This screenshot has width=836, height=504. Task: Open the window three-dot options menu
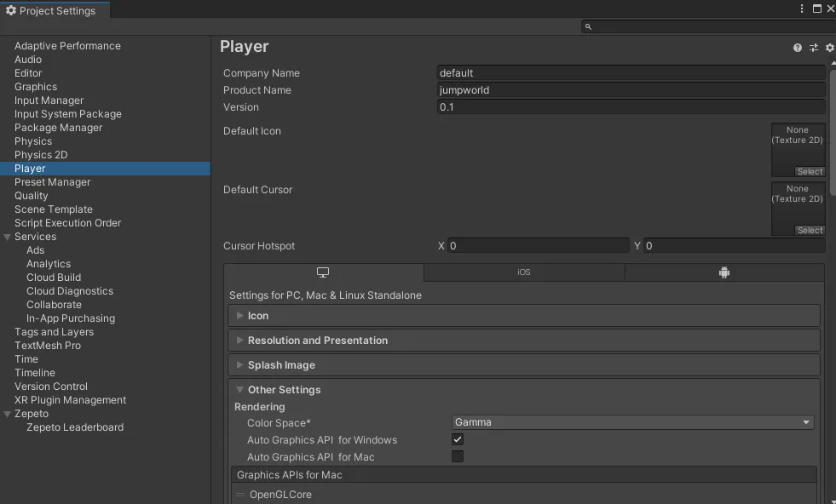click(x=801, y=9)
